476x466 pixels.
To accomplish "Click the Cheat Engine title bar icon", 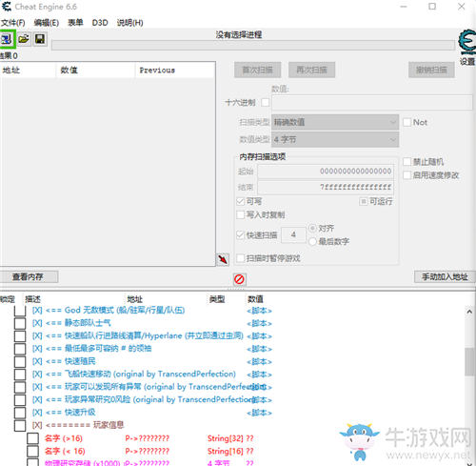I will click(7, 7).
